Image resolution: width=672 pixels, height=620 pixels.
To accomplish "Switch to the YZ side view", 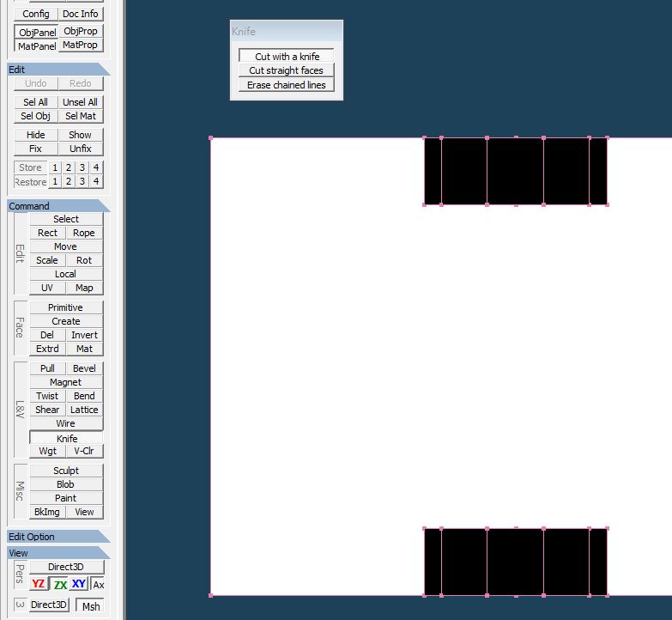I will point(39,584).
